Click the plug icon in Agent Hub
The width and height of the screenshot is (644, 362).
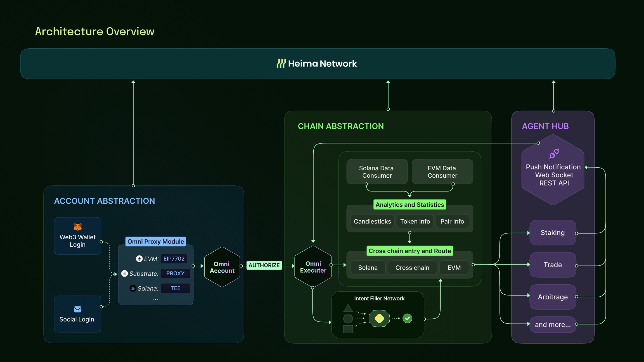tap(554, 153)
